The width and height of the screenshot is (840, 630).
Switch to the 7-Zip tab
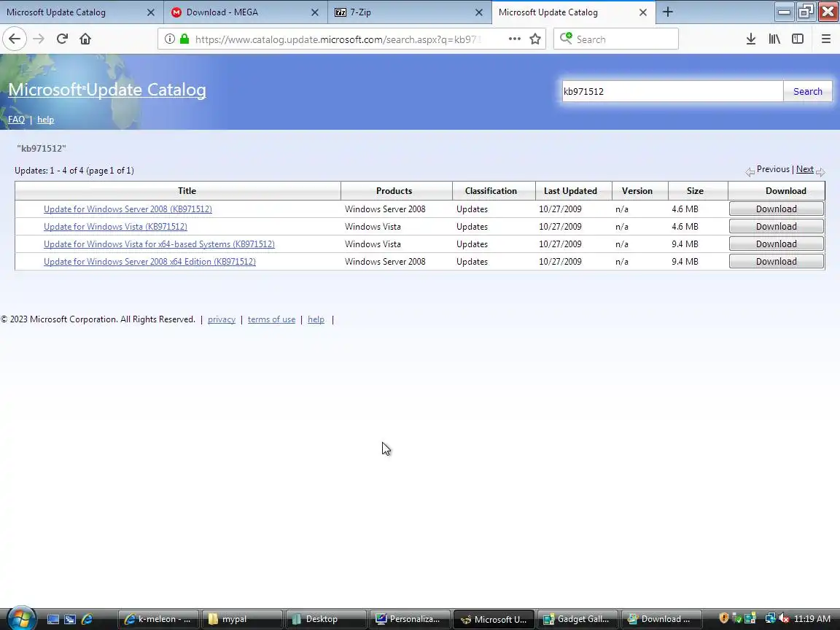410,12
